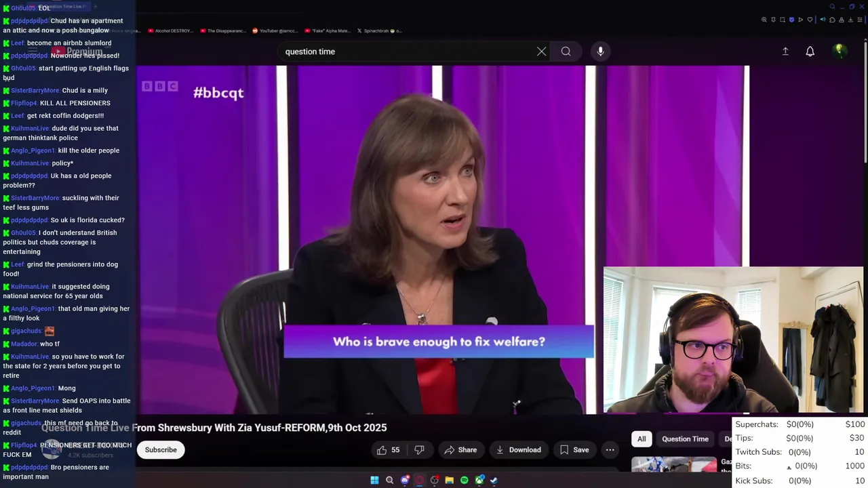Click the browser player arrow icon

[800, 20]
